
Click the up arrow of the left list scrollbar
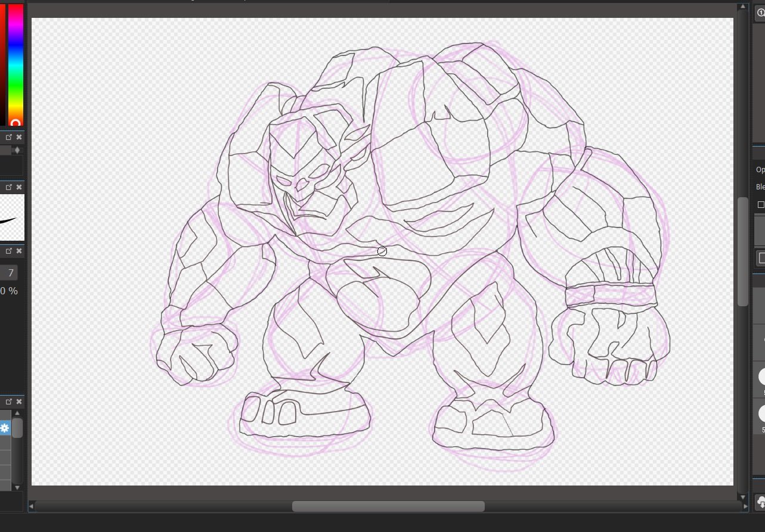point(17,413)
